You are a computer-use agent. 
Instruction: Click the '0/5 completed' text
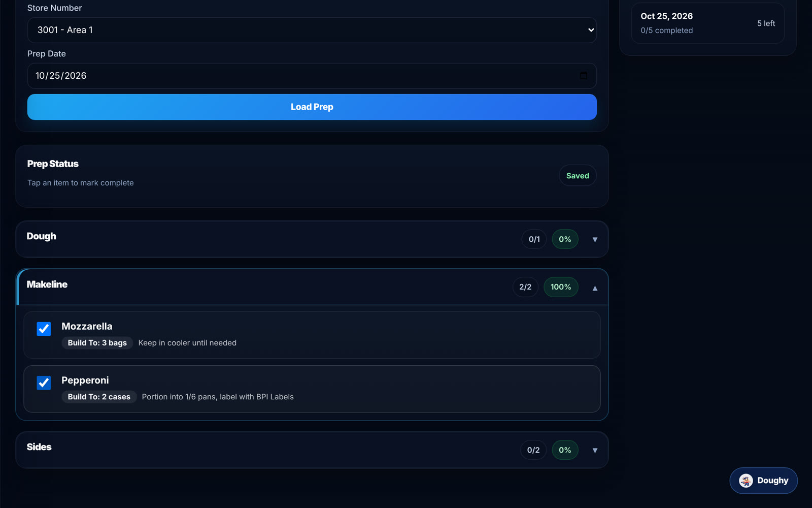click(x=666, y=30)
